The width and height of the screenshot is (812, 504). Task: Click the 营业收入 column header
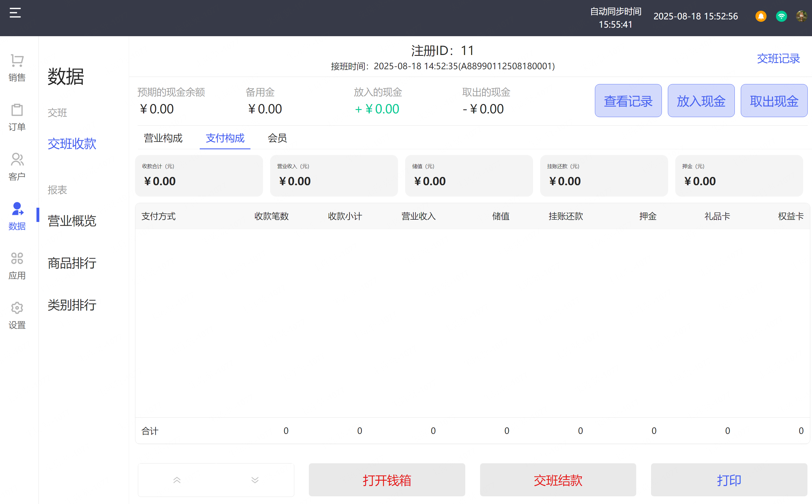419,216
